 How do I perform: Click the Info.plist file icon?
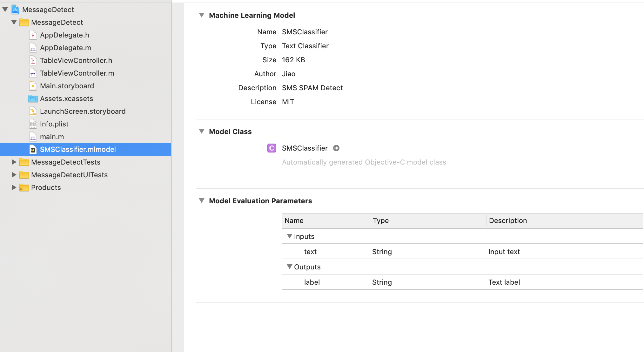point(33,124)
